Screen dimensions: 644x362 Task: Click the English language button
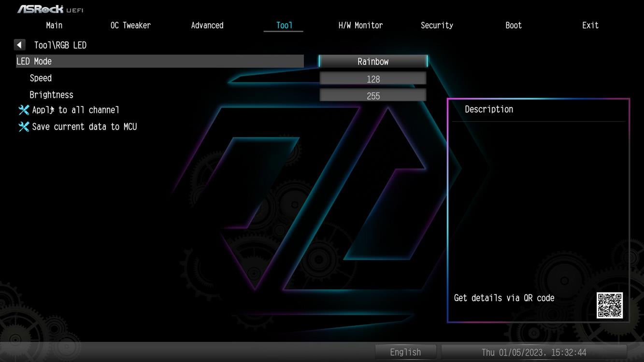click(405, 352)
